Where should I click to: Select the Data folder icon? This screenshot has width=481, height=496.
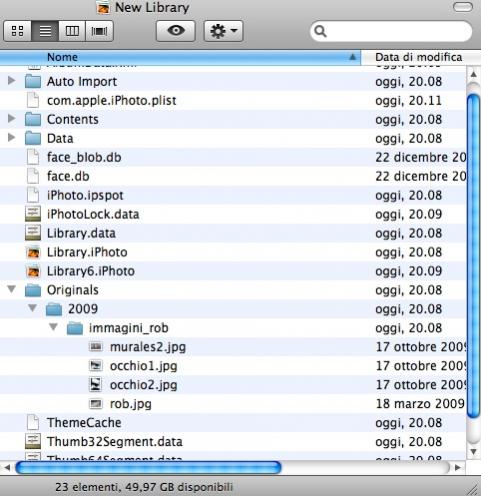tap(33, 138)
